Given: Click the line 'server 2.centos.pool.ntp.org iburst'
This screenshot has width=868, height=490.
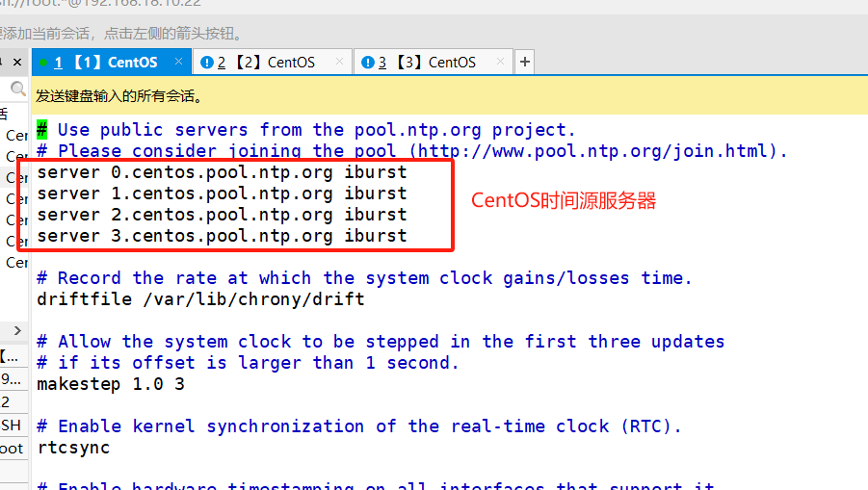Looking at the screenshot, I should (222, 215).
